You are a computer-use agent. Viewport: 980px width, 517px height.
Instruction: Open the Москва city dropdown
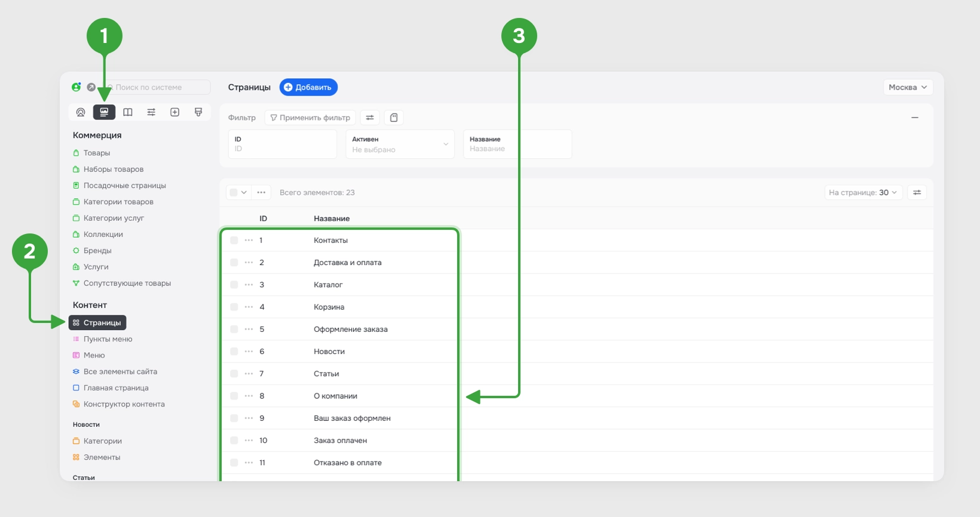tap(908, 87)
